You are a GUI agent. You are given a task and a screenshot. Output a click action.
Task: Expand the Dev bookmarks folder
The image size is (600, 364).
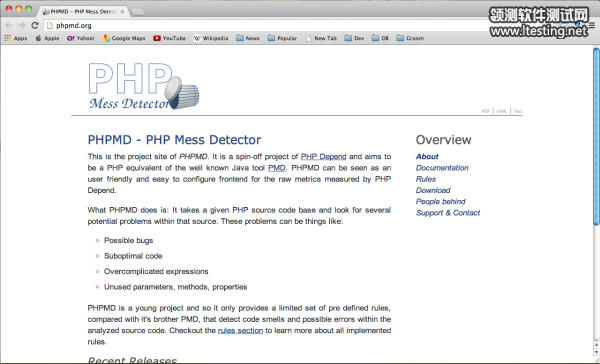354,38
